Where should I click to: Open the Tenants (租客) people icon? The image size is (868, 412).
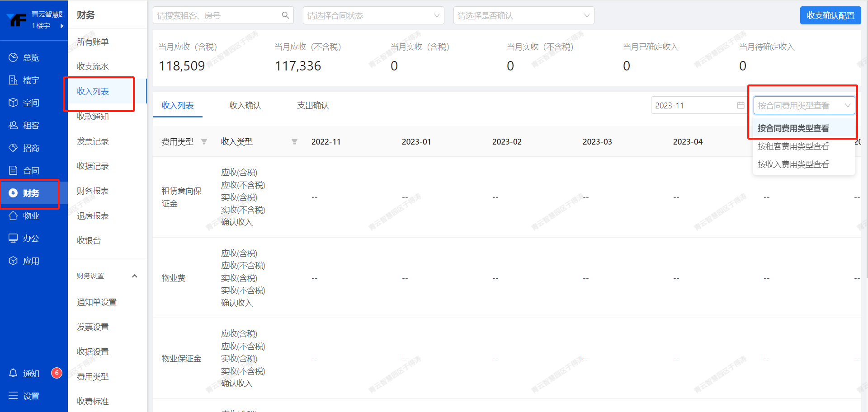tap(13, 125)
